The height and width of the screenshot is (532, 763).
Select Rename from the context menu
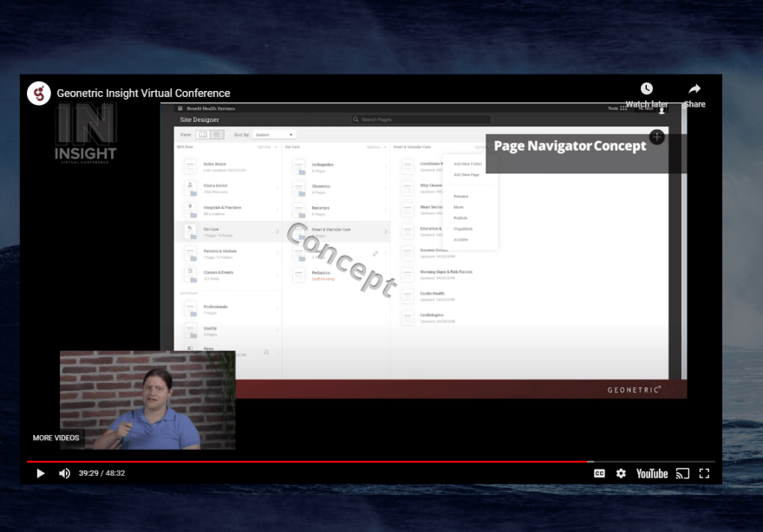coord(460,196)
